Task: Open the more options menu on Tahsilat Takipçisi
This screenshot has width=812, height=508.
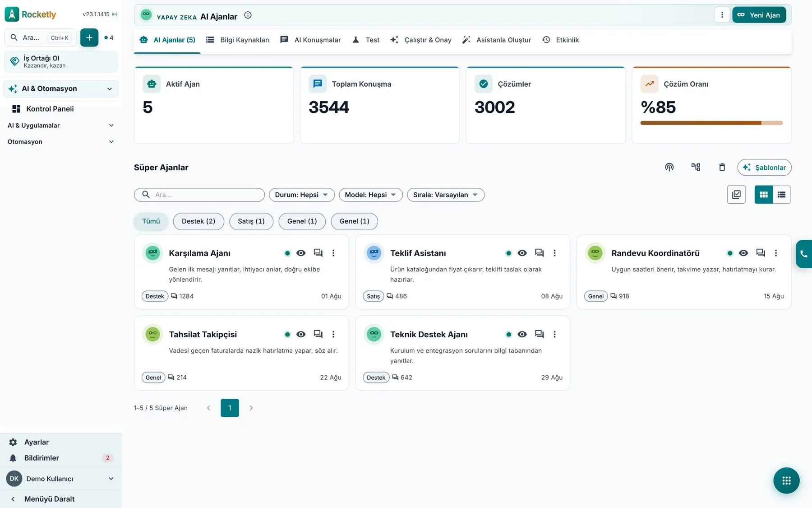Action: coord(333,334)
